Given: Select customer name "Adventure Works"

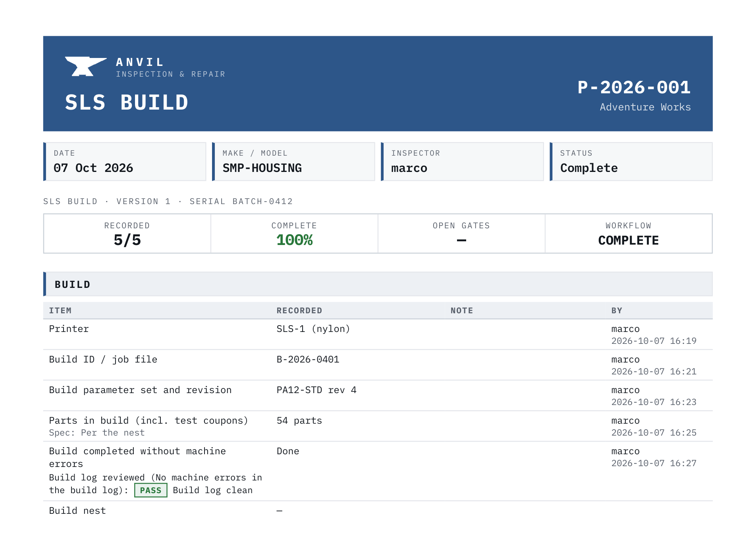Looking at the screenshot, I should coord(645,107).
